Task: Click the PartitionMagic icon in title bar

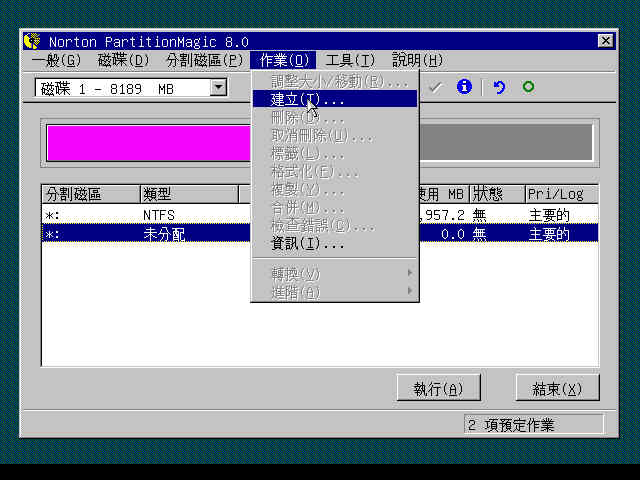Action: pyautogui.click(x=32, y=41)
